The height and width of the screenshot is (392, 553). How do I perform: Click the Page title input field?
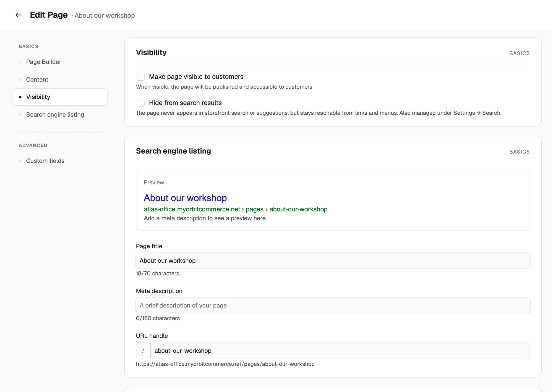(x=333, y=261)
